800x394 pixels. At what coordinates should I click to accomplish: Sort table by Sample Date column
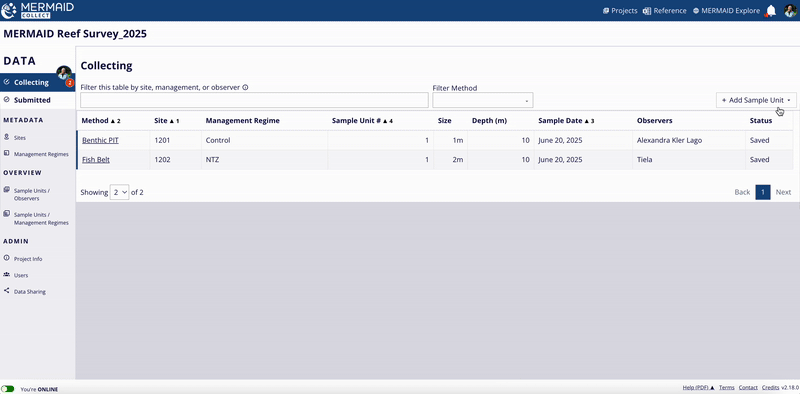tap(566, 121)
